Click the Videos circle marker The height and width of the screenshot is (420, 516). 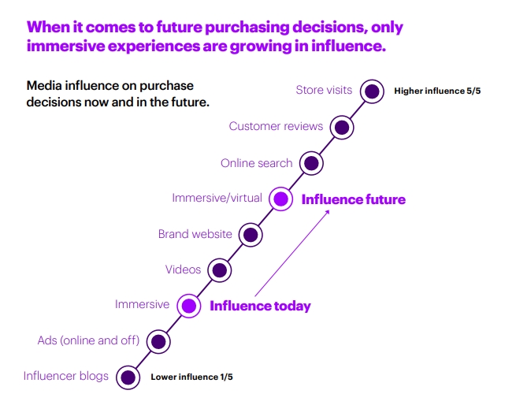[x=220, y=270]
